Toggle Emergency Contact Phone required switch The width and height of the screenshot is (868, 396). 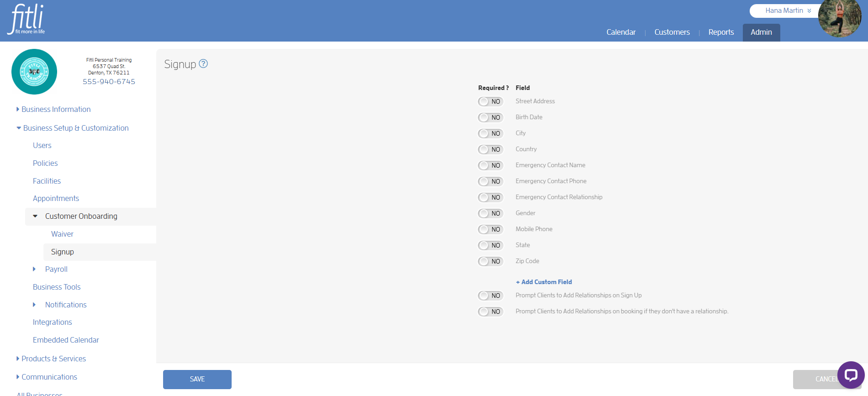pos(490,181)
